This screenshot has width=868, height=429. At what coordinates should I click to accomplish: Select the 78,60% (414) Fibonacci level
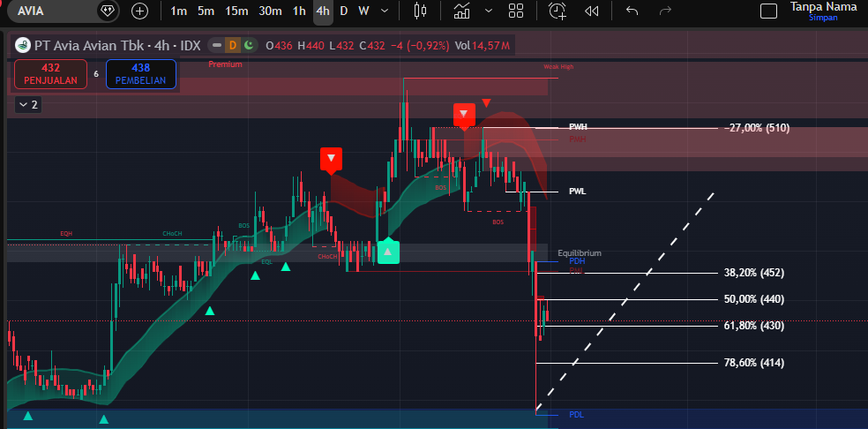tap(754, 363)
